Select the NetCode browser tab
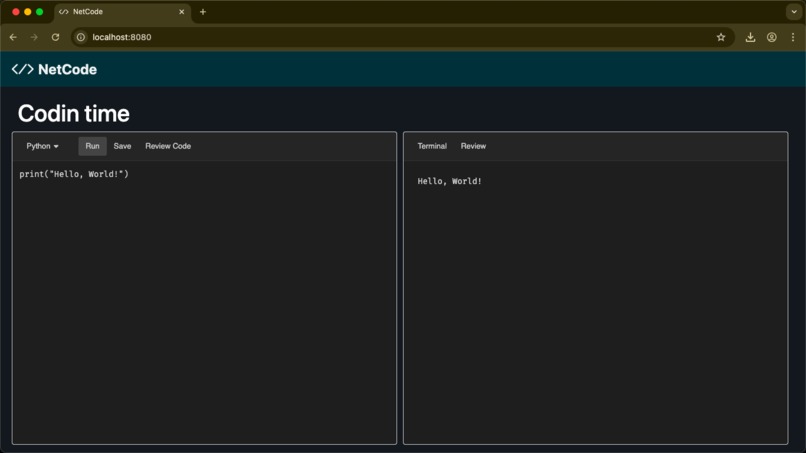Screen dimensions: 806x453 coord(122,12)
